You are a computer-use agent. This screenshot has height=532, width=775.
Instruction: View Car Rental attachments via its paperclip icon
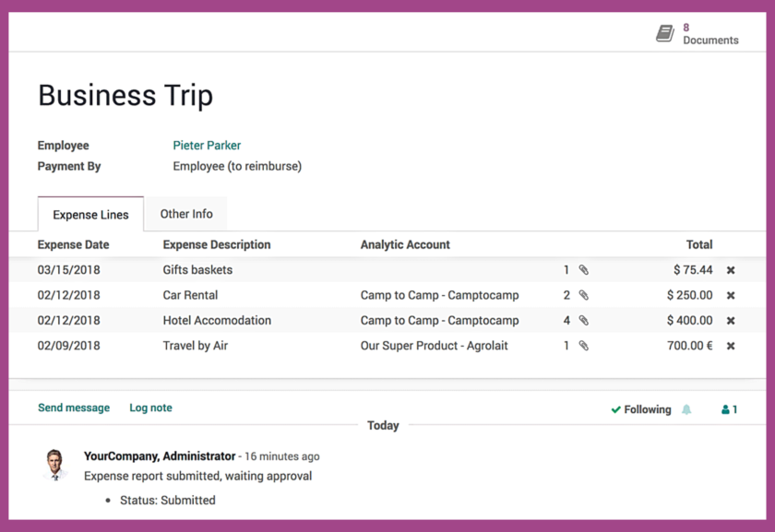(x=585, y=295)
